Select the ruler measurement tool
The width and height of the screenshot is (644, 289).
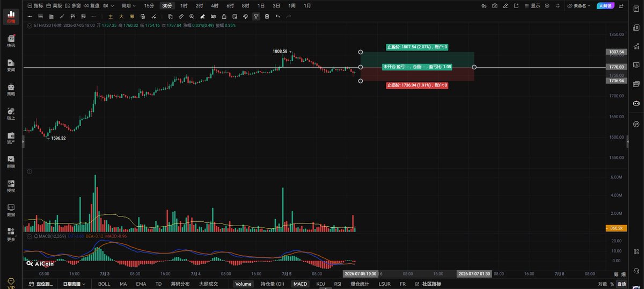181,17
